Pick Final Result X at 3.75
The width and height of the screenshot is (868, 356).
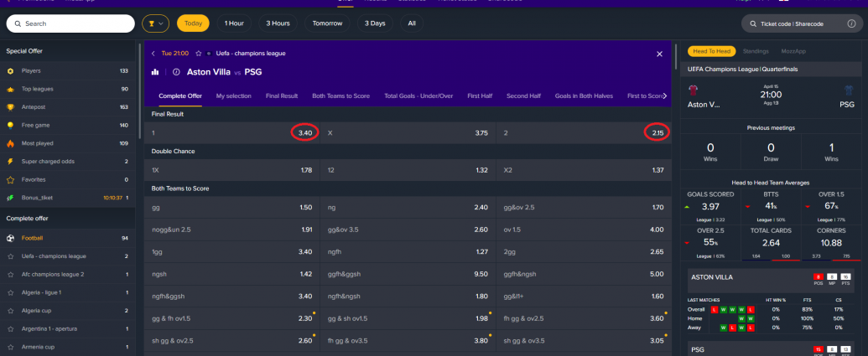click(x=408, y=133)
